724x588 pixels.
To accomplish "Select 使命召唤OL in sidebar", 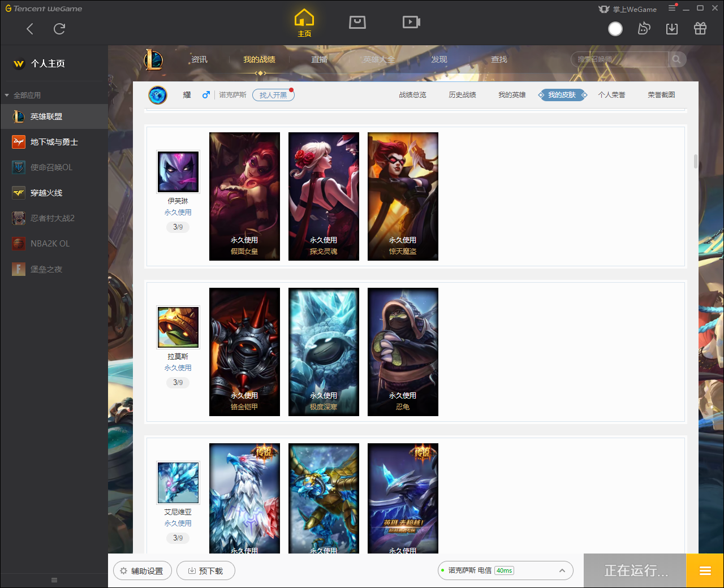I will click(x=54, y=167).
